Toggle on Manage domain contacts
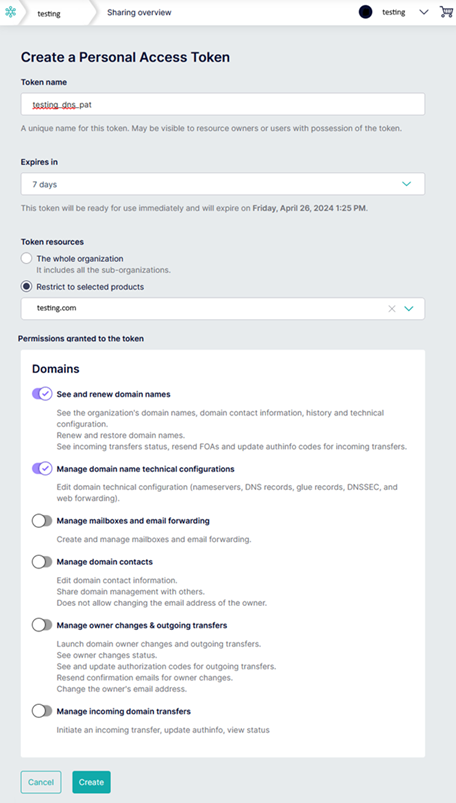Screen dimensions: 456x803 pos(42,562)
